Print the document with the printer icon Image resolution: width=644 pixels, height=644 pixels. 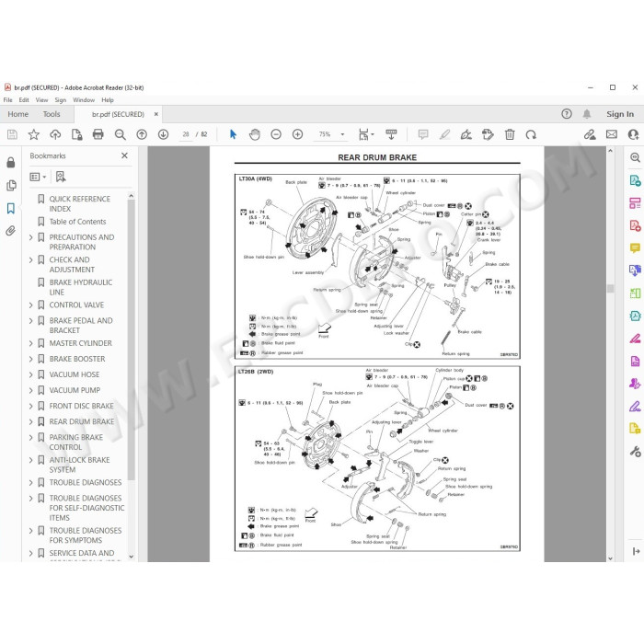coord(98,134)
